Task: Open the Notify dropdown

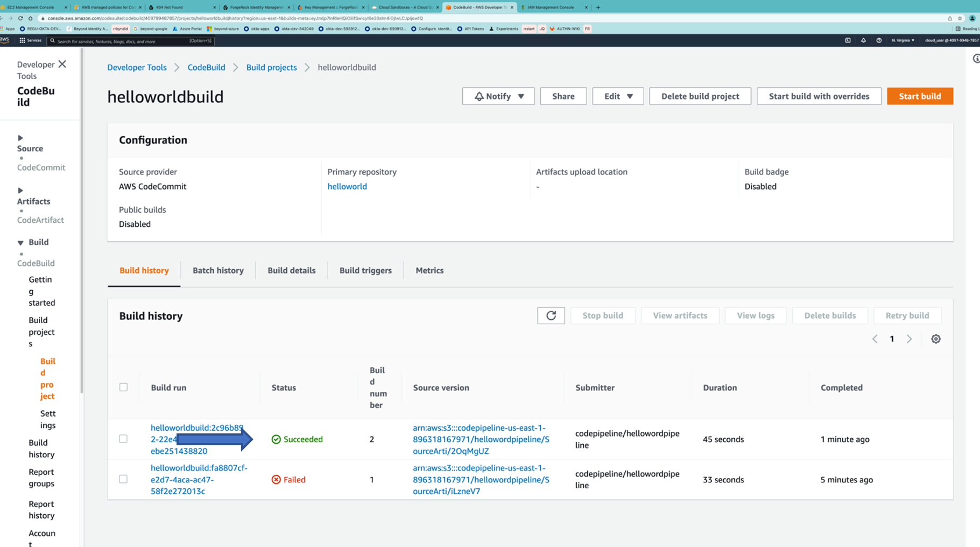Action: 498,96
